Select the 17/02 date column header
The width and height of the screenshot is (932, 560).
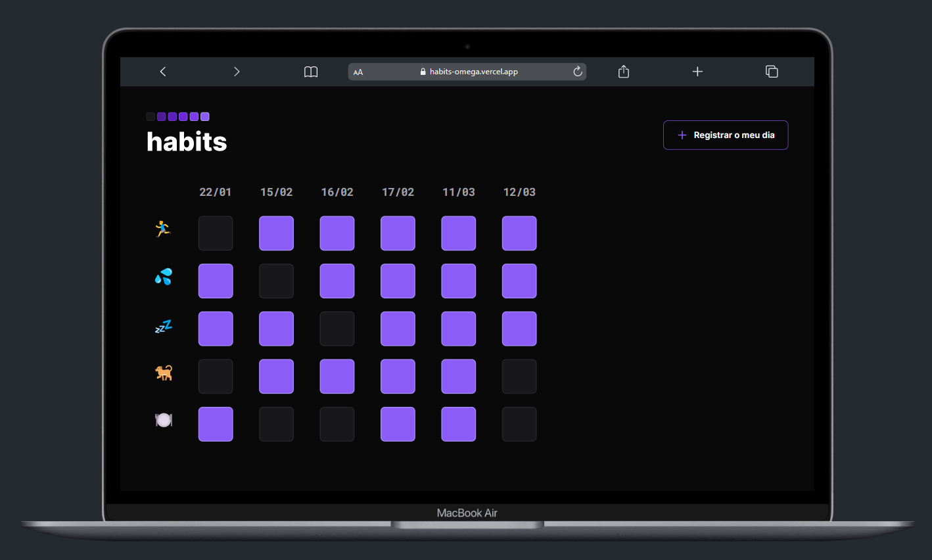click(x=398, y=192)
